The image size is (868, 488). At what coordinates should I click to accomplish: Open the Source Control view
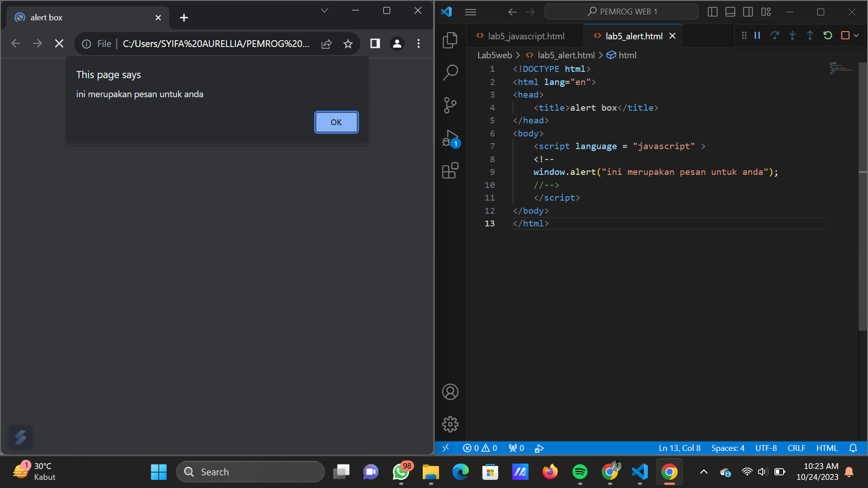pos(450,105)
